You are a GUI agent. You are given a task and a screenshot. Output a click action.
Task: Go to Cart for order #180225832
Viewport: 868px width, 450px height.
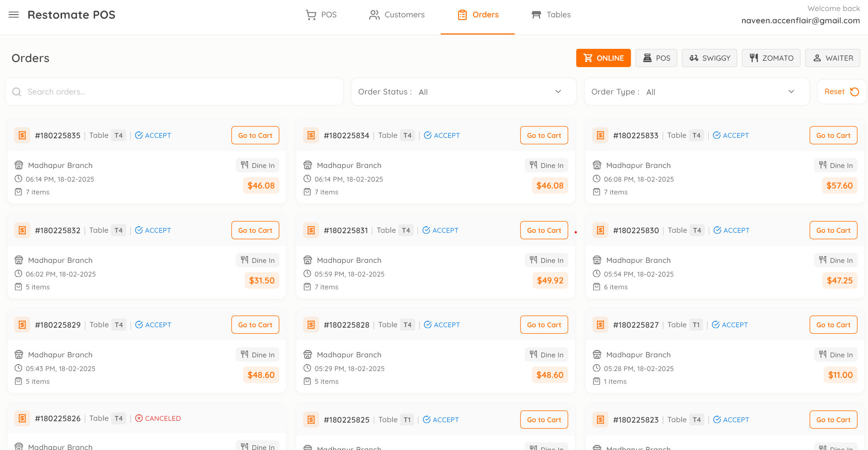point(255,230)
